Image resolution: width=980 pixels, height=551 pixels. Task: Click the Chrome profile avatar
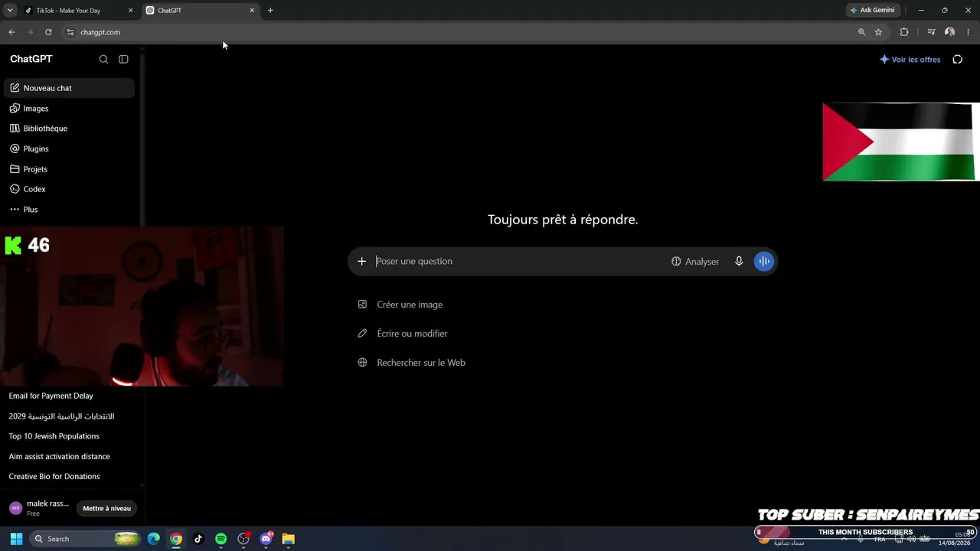point(949,32)
